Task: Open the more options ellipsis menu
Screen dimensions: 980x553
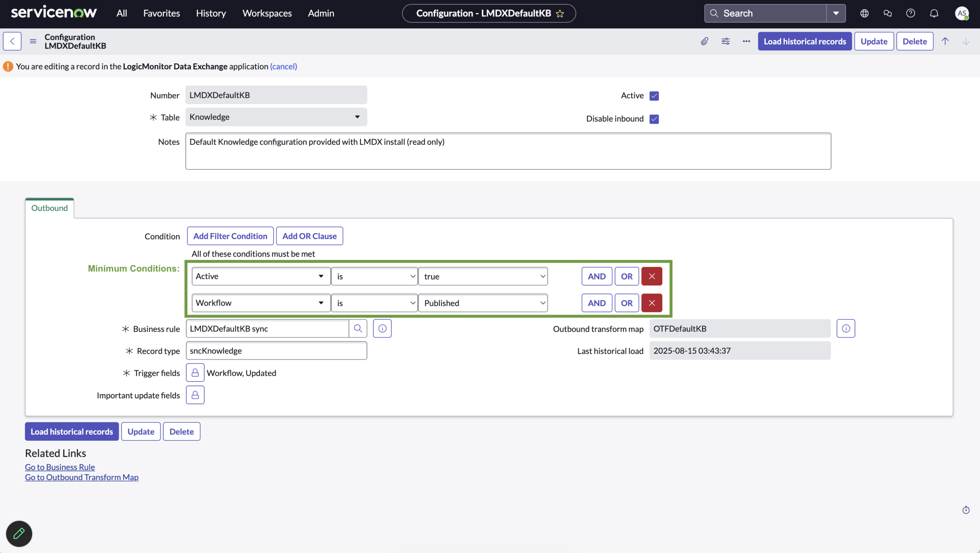Action: 746,41
